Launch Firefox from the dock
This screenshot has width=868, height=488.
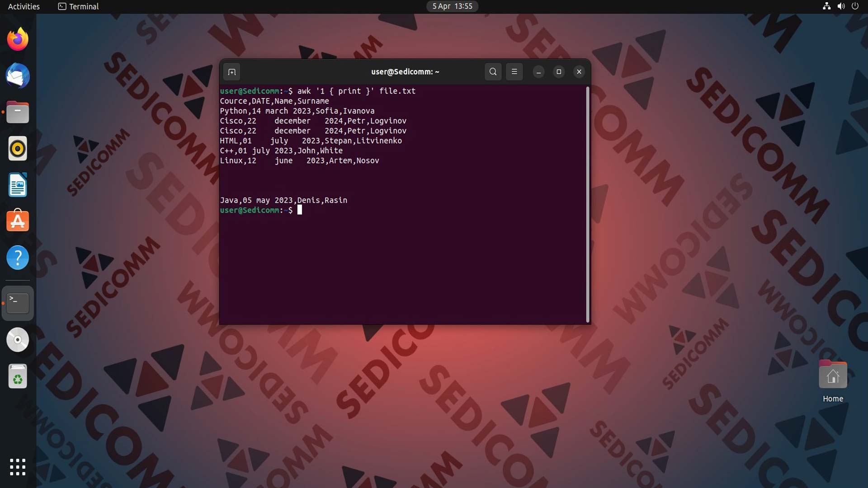(18, 39)
